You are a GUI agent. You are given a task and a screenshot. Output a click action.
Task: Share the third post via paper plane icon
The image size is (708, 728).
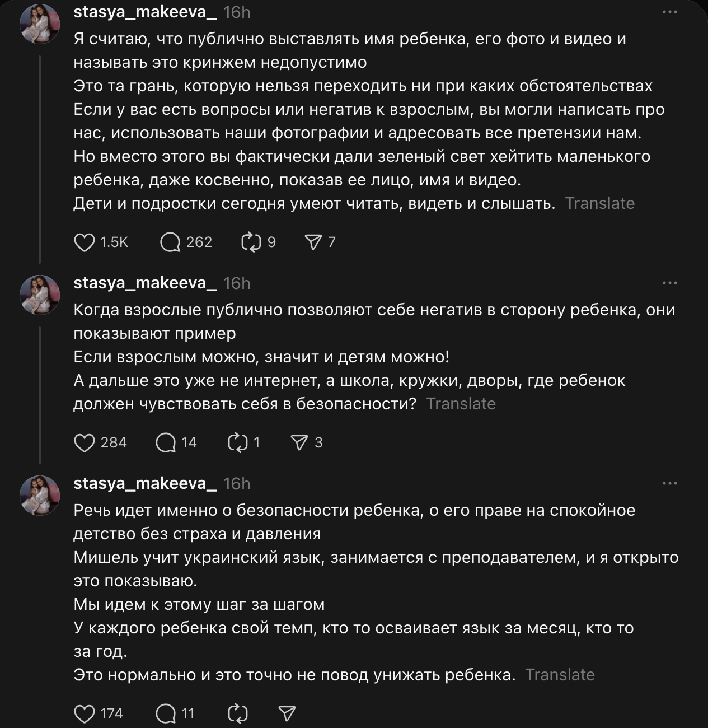click(287, 713)
